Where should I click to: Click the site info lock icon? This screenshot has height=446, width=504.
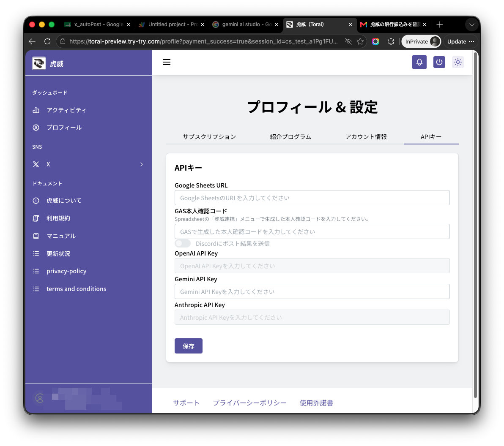[63, 41]
